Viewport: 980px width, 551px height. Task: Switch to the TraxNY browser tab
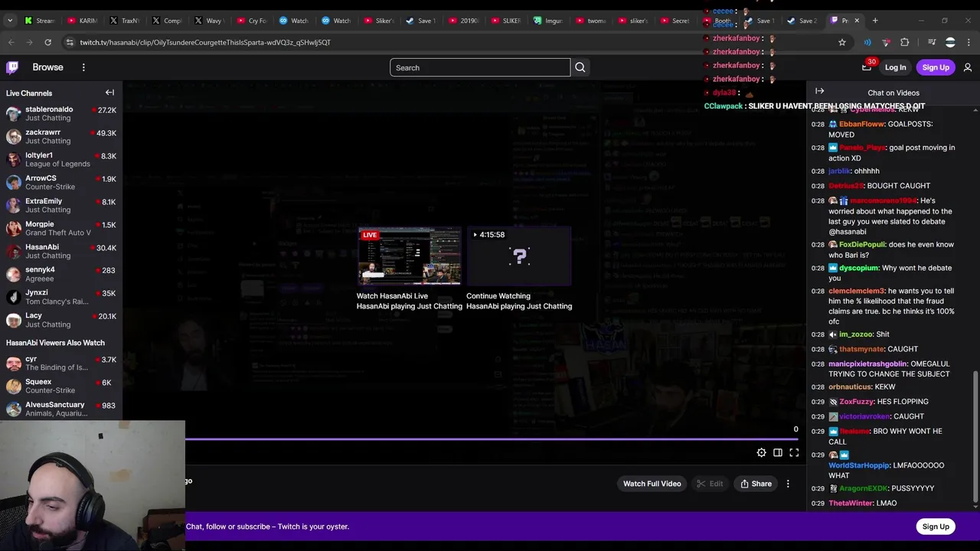[125, 21]
